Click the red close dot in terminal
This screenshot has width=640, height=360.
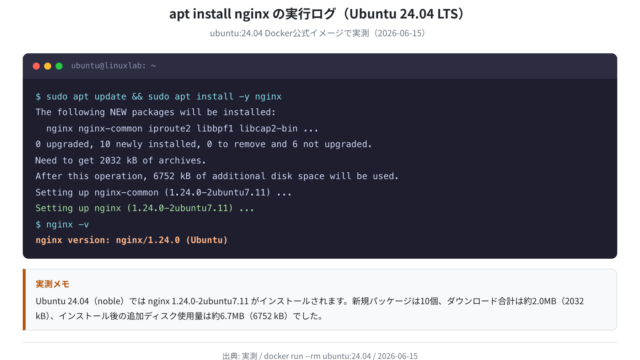point(36,66)
